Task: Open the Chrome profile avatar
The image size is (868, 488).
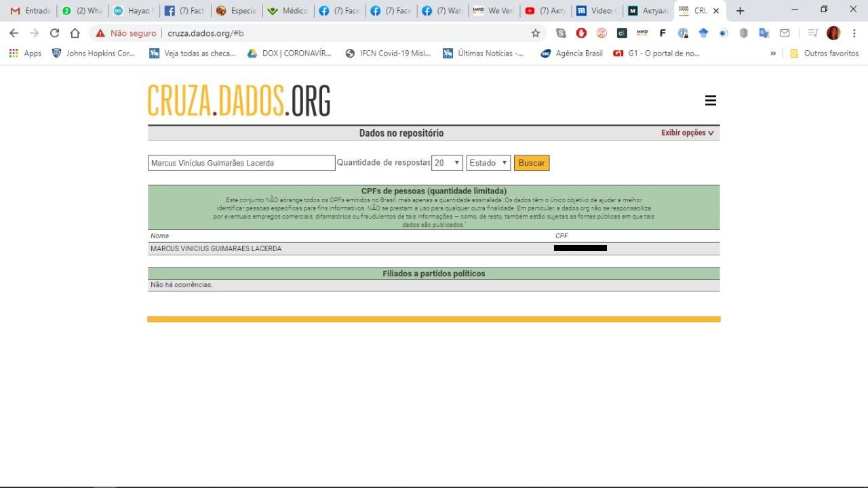Action: 833,33
